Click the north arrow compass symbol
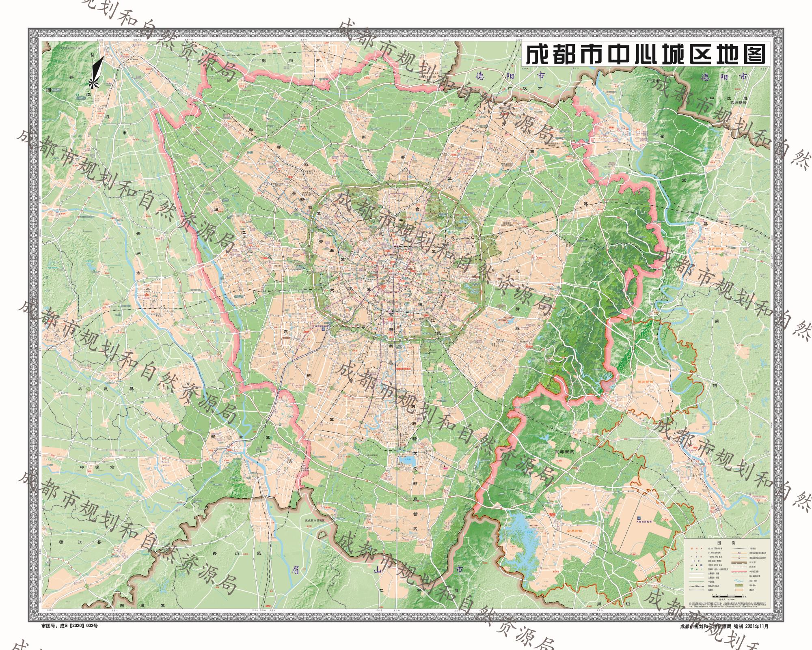The height and width of the screenshot is (650, 812). point(96,71)
